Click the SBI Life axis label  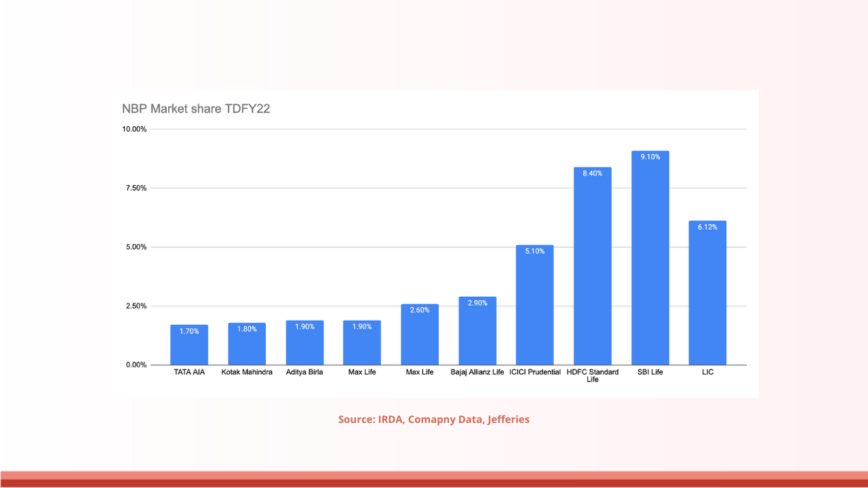650,372
